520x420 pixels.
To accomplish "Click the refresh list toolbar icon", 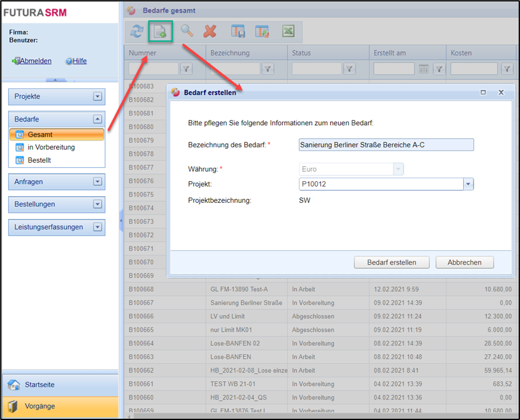I will 136,32.
